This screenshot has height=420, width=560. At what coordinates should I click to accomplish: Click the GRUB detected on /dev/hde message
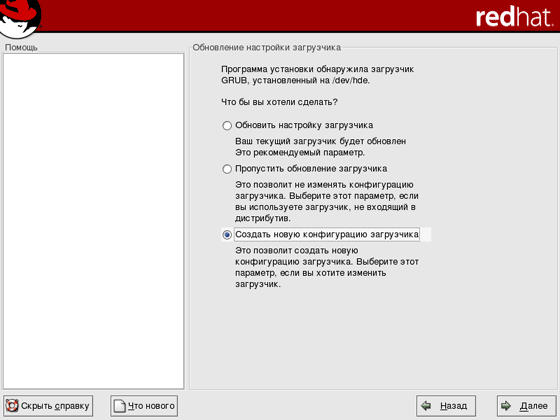pos(318,75)
